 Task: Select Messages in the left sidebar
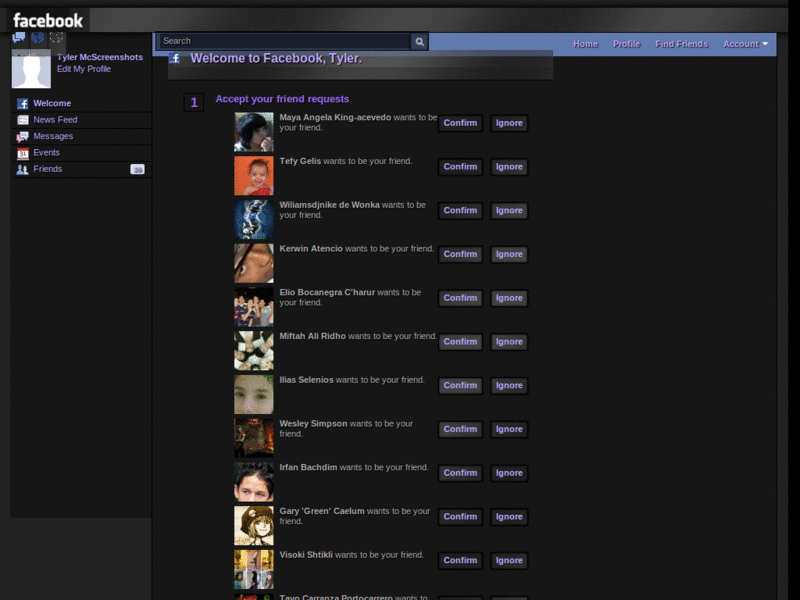point(82,136)
